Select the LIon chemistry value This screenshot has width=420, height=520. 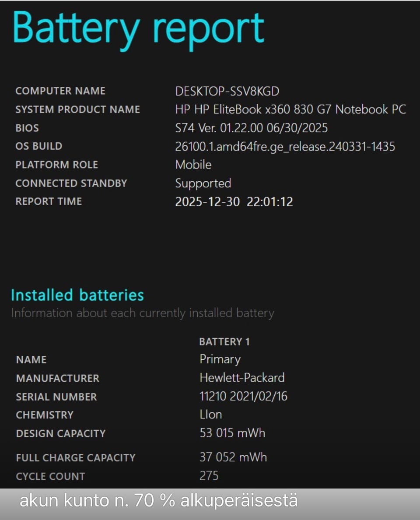click(210, 415)
